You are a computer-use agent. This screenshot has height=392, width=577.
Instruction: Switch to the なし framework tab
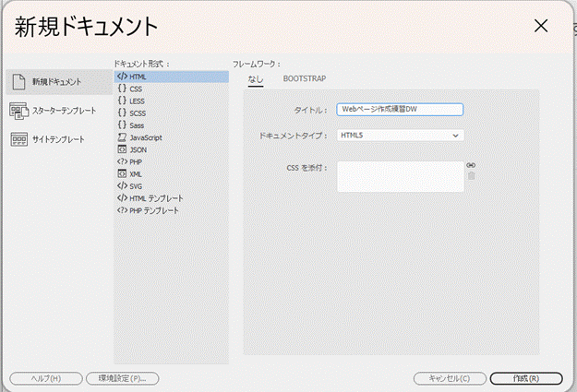256,78
